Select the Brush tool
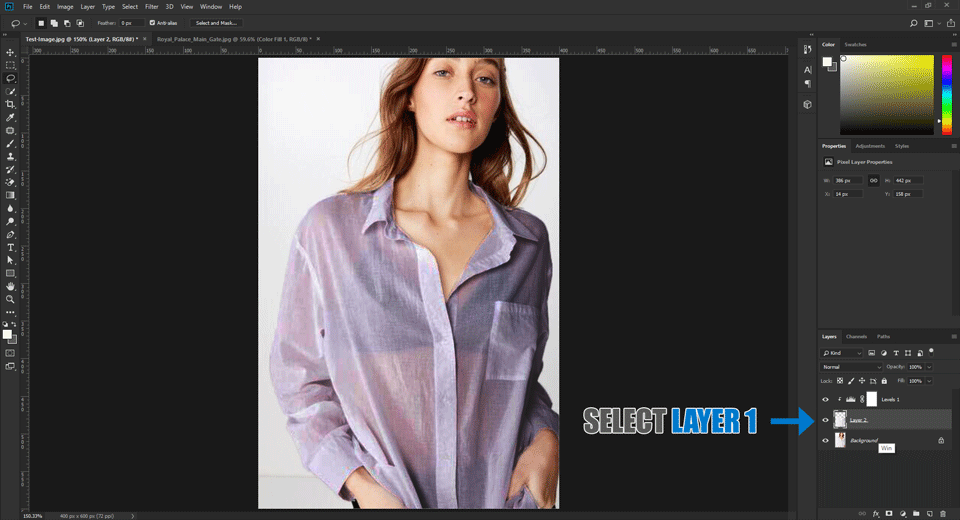Viewport: 960px width, 520px height. (10, 143)
